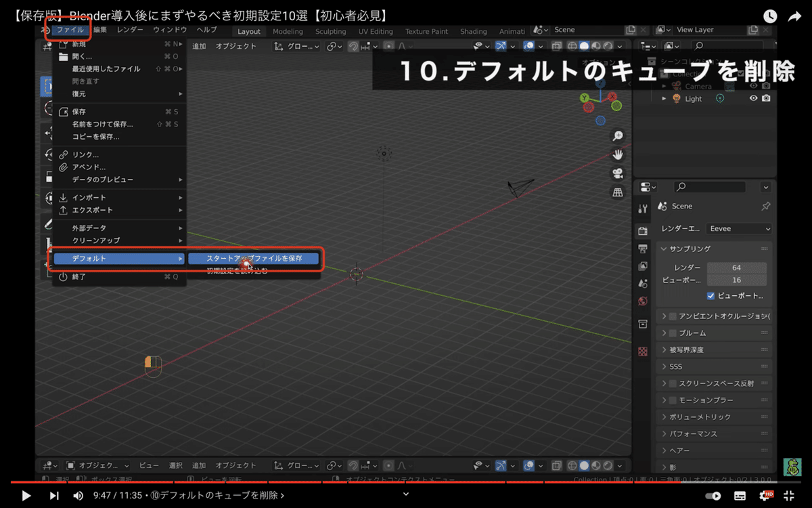Image resolution: width=812 pixels, height=508 pixels.
Task: Enable アンビエントオクルージョン checkbox
Action: click(x=673, y=316)
